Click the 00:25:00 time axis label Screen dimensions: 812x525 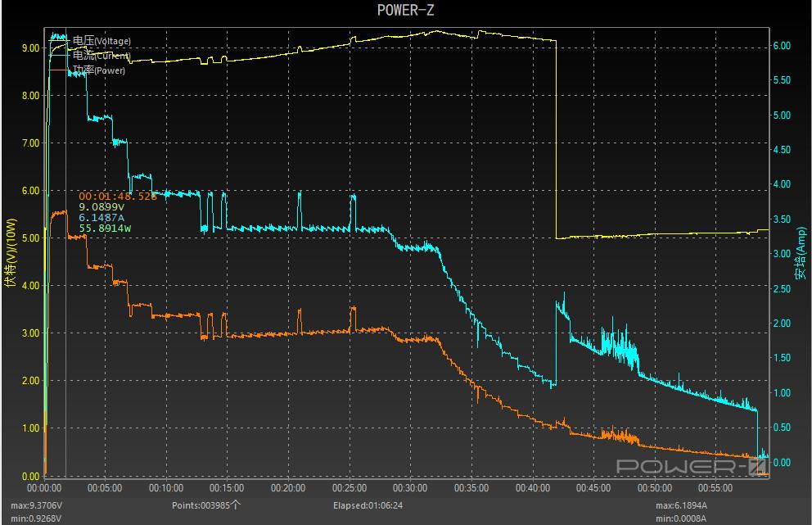(350, 488)
